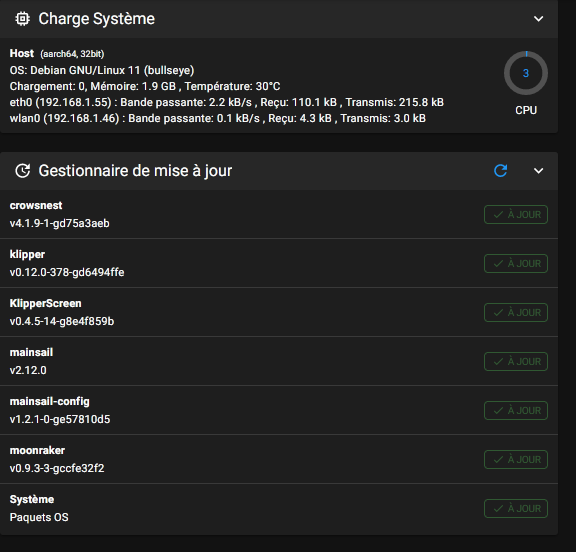Click moonraker version v0.9.3-3-gccfe32f2
Image resolution: width=576 pixels, height=552 pixels.
click(x=57, y=468)
